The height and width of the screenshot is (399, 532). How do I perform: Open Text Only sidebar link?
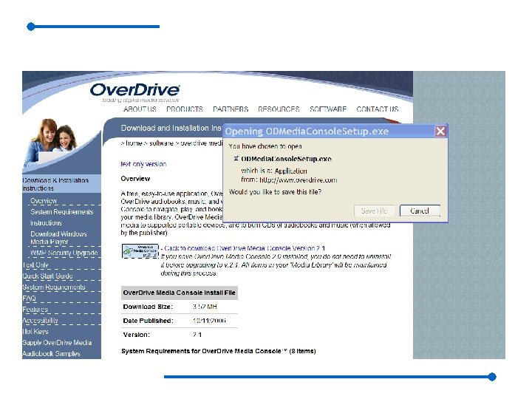pos(35,265)
